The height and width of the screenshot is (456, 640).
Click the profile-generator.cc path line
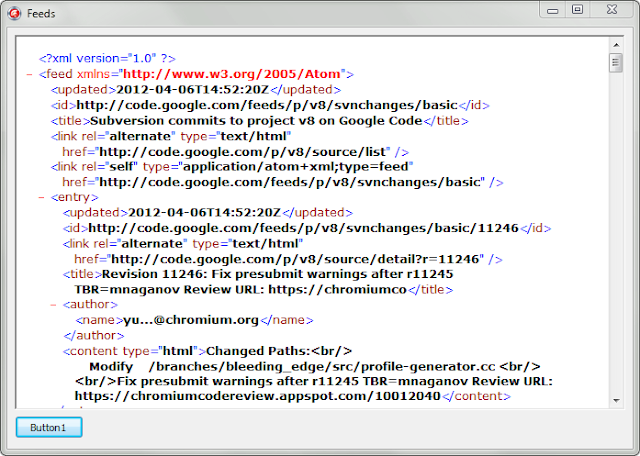click(315, 367)
